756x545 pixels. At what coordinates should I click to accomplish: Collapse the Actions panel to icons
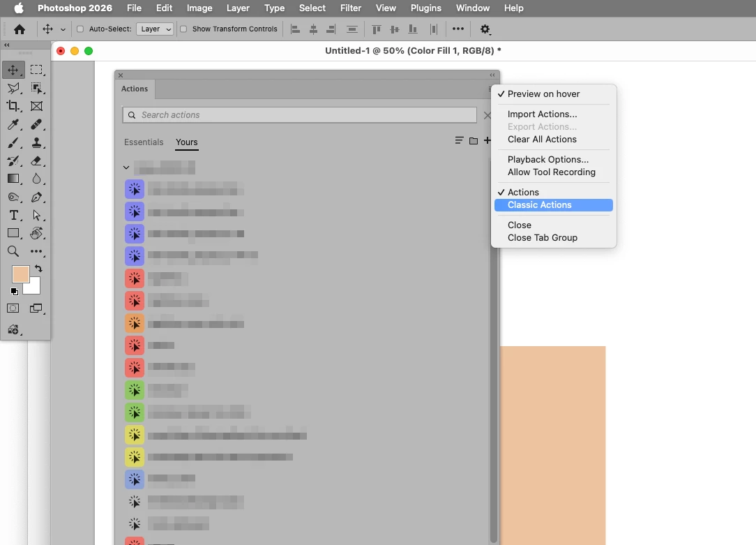(x=492, y=75)
